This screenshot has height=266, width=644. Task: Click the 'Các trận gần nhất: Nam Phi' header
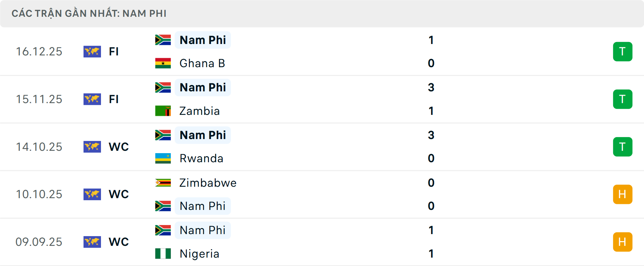[x=89, y=13]
